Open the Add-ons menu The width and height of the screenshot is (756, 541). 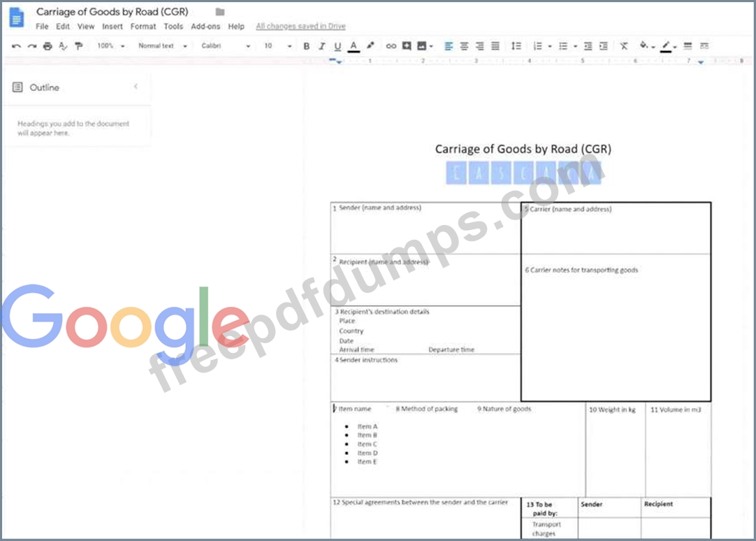(x=205, y=26)
